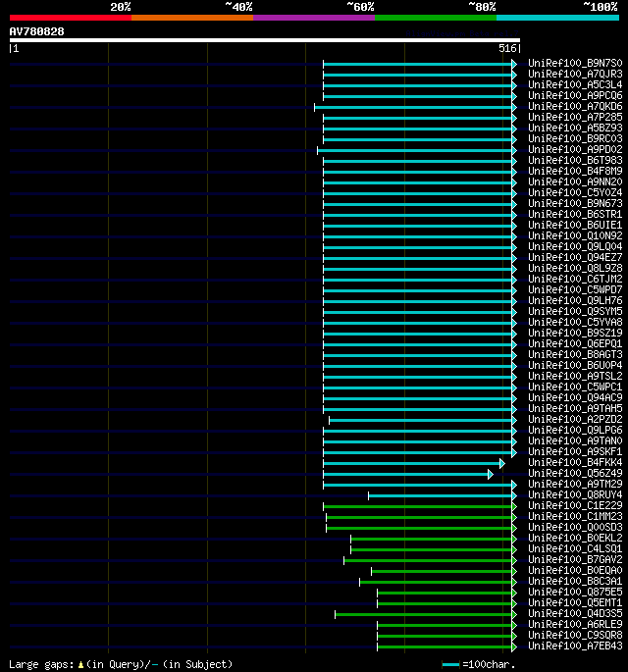Click the green alignment bar for B7GAV2
Image resolution: width=628 pixels, height=672 pixels.
pos(430,560)
